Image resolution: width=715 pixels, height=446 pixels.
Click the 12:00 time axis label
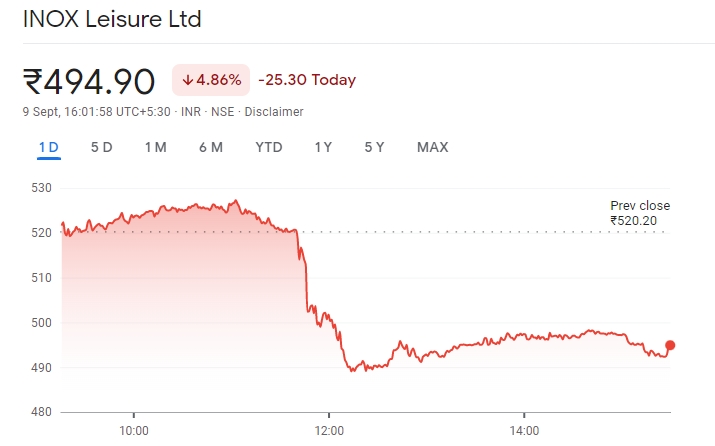(x=329, y=431)
